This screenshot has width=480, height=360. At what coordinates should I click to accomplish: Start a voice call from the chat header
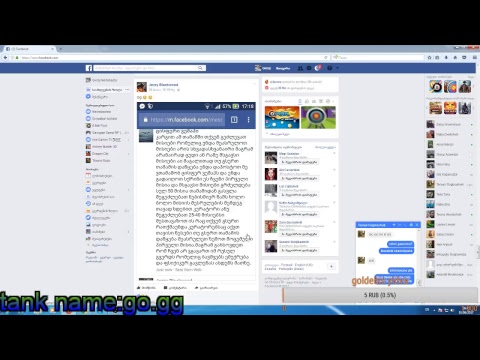click(405, 225)
